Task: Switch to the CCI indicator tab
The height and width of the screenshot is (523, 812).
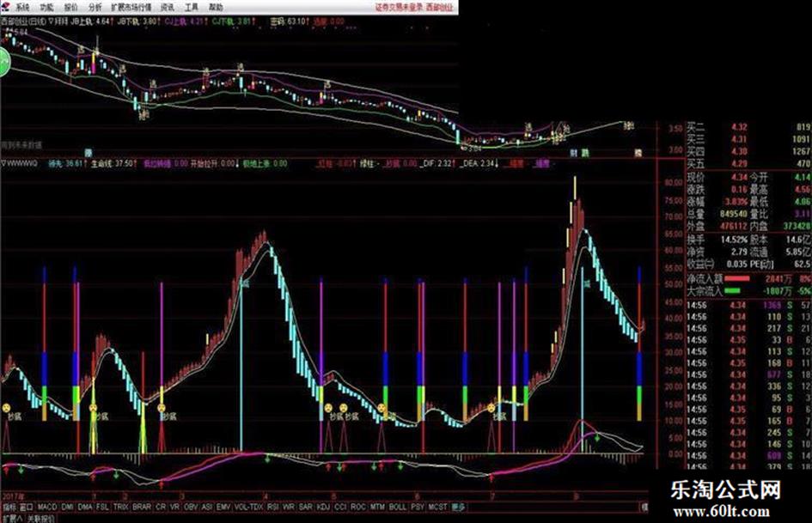Action: (340, 507)
